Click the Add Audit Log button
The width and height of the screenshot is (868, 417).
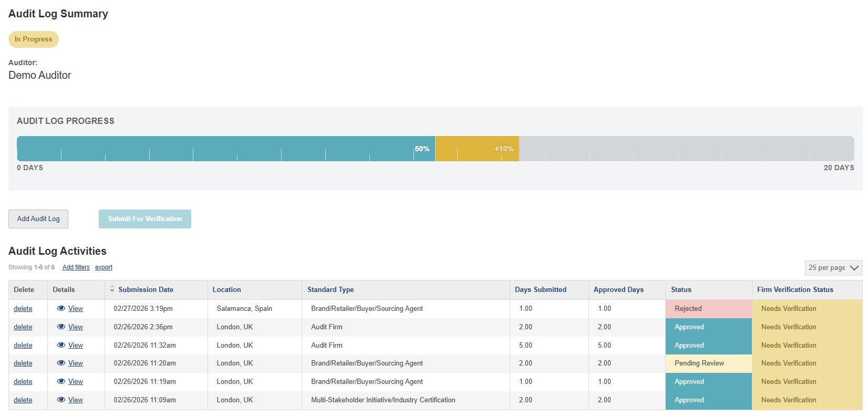click(x=38, y=219)
